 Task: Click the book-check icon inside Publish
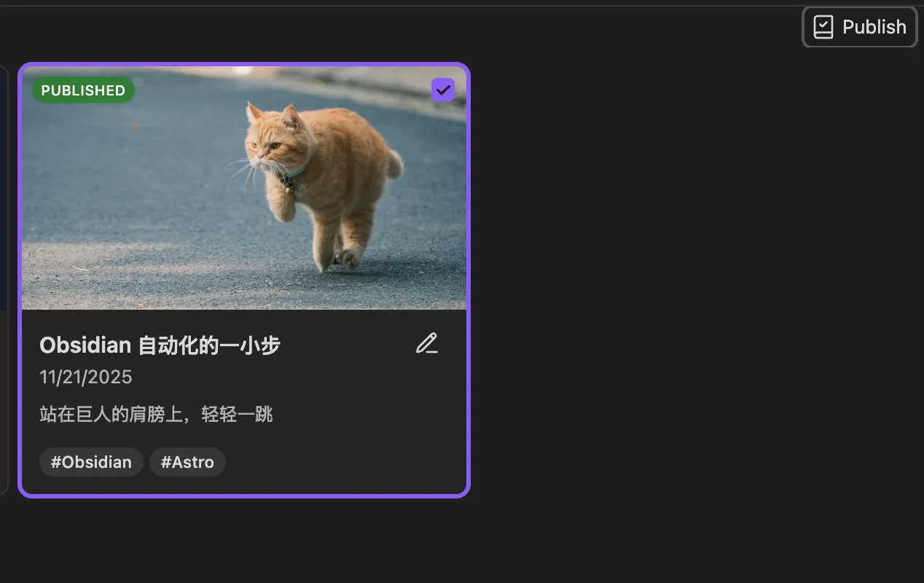823,28
